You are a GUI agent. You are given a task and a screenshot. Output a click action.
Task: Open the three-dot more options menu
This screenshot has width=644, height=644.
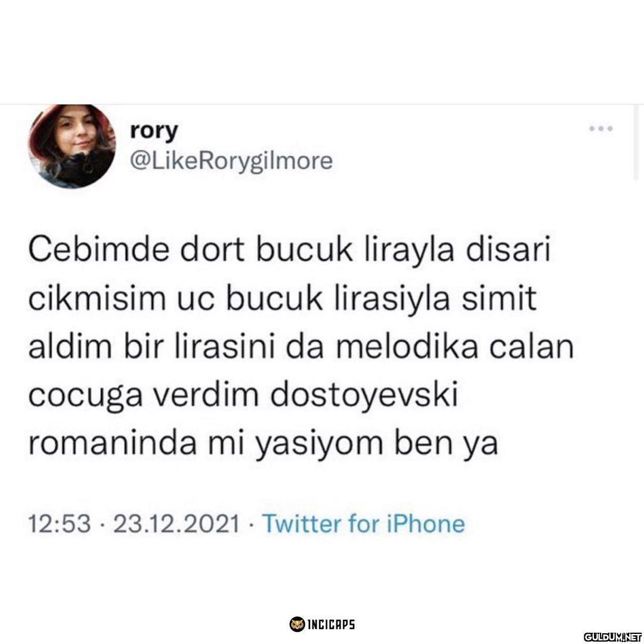601,129
